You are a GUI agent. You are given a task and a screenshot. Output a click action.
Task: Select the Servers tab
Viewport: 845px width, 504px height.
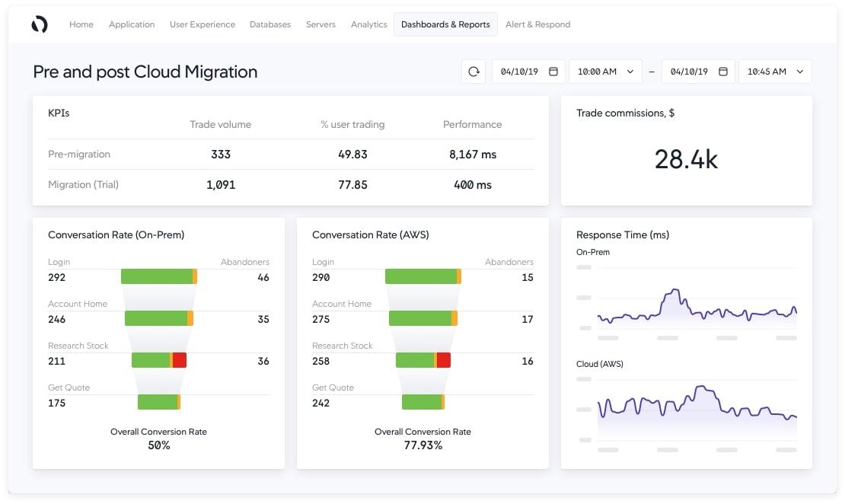coord(320,24)
